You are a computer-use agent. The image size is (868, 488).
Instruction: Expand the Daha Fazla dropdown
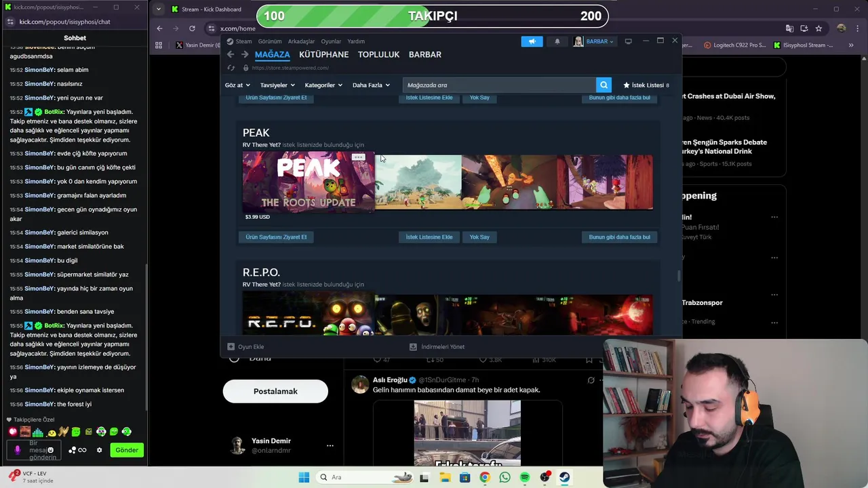tap(371, 85)
